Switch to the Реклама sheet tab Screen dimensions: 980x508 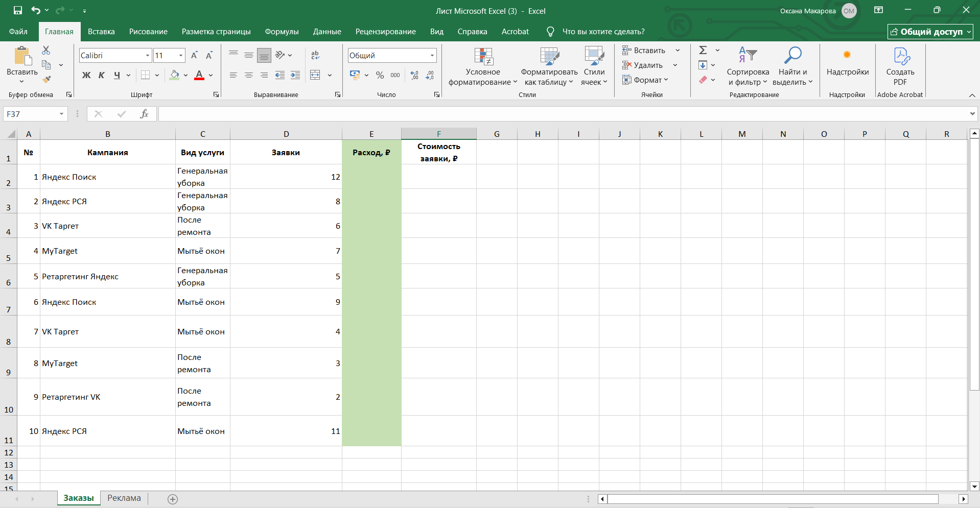click(x=124, y=498)
